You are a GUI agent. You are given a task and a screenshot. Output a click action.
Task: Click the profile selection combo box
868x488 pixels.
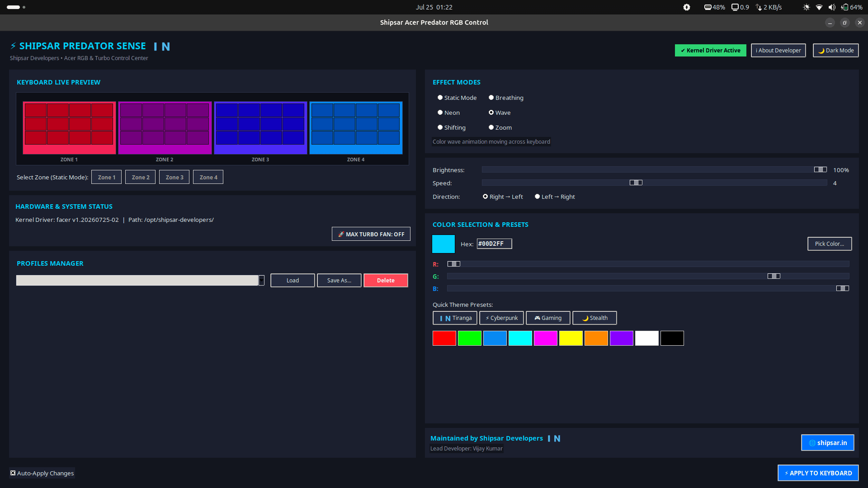pyautogui.click(x=140, y=280)
